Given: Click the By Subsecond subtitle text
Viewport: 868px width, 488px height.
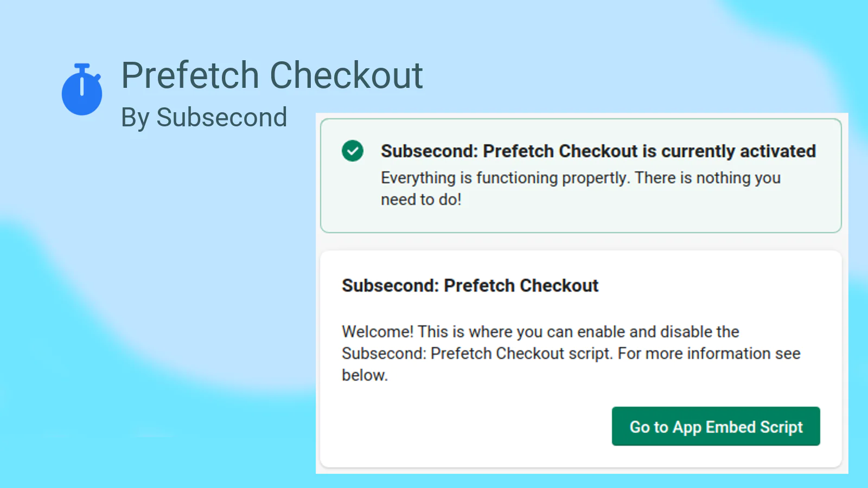Looking at the screenshot, I should [x=204, y=118].
